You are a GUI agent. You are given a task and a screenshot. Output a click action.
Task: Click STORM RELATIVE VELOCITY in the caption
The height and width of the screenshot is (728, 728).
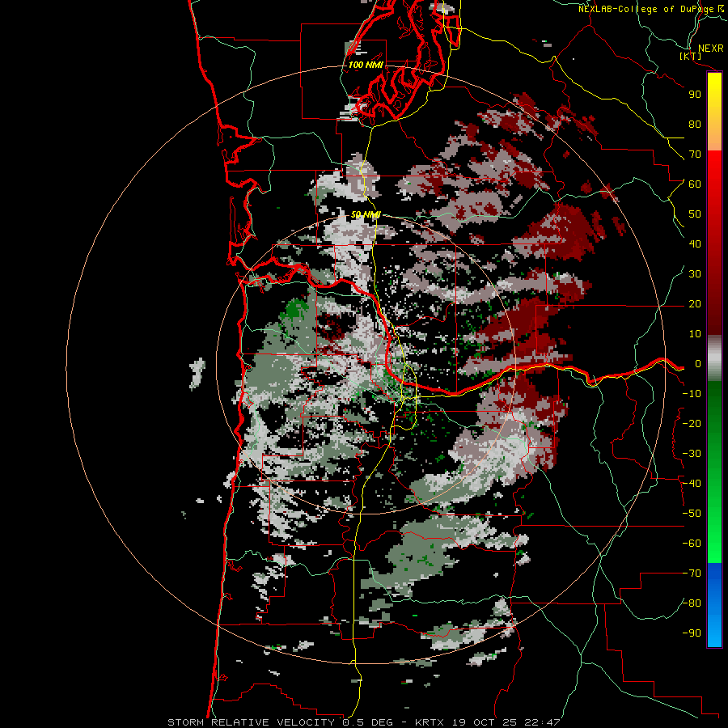[x=251, y=722]
